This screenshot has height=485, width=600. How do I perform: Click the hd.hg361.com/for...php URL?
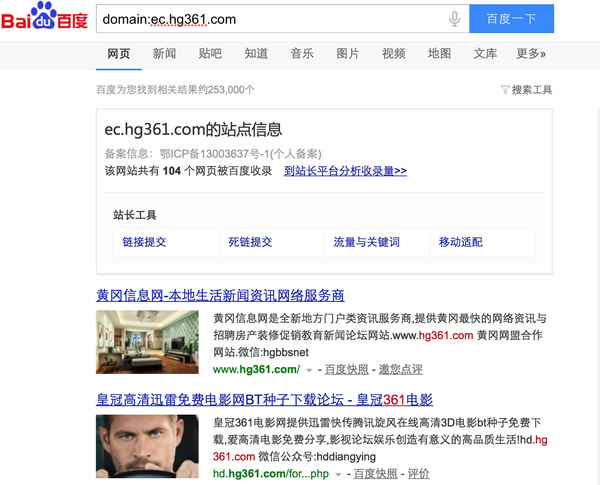pos(271,474)
